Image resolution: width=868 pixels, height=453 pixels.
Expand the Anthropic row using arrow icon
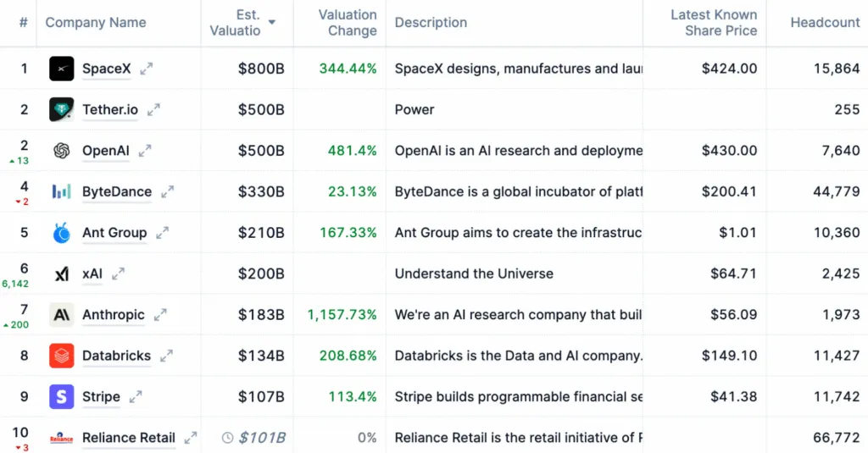pos(161,315)
